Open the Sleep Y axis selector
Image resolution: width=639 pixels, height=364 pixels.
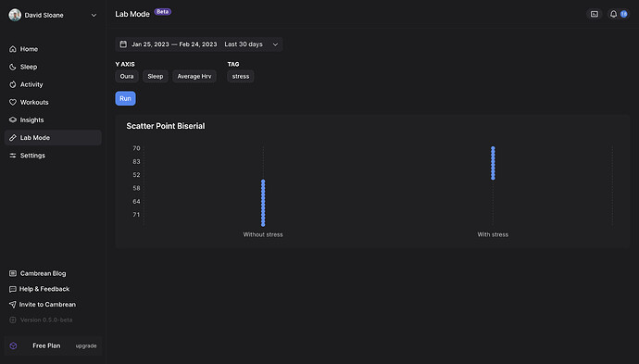156,76
